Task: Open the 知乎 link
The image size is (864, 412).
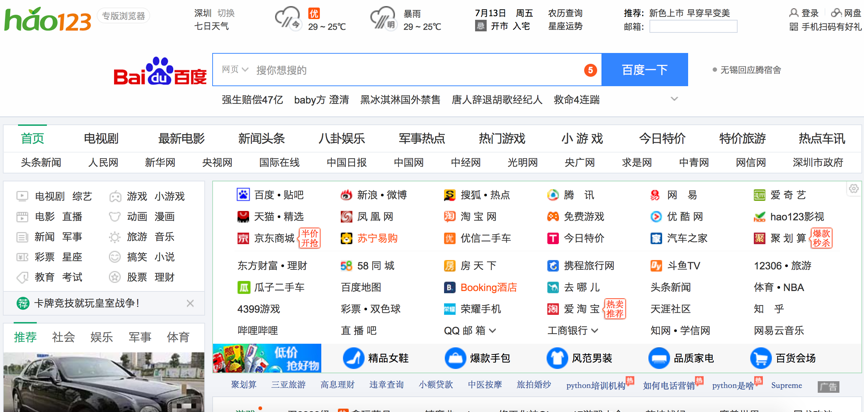Action: coord(769,309)
